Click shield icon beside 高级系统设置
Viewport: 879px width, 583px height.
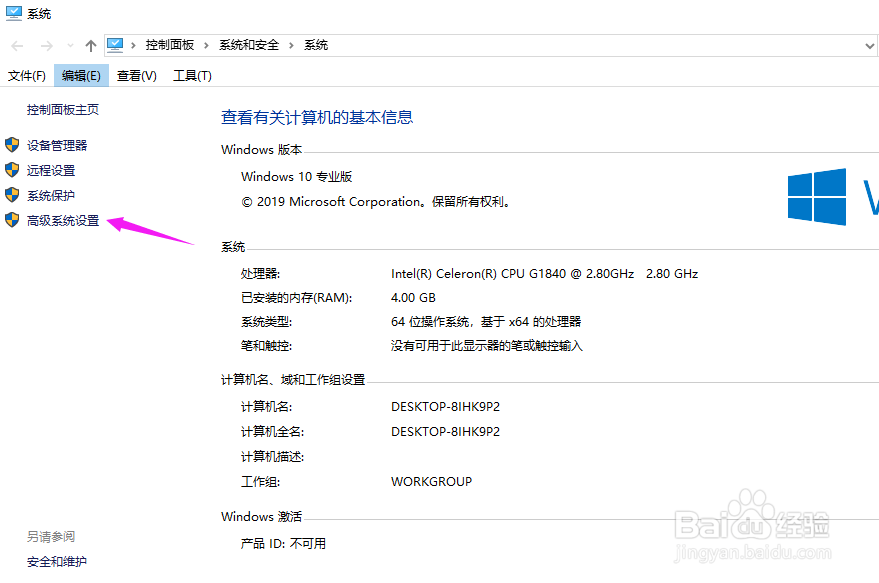pos(12,220)
